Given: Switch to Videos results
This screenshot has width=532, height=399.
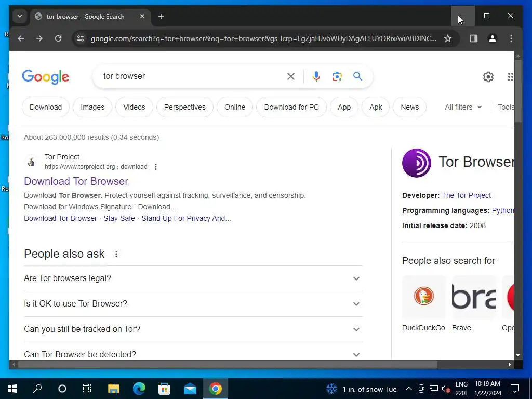Looking at the screenshot, I should 135,107.
